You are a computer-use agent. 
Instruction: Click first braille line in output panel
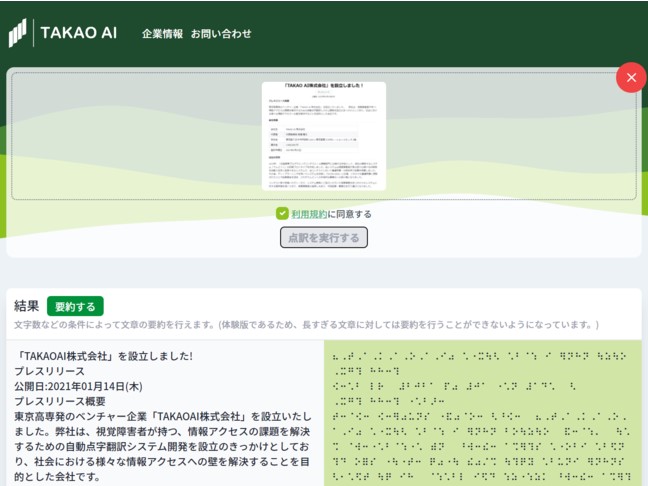coord(480,355)
